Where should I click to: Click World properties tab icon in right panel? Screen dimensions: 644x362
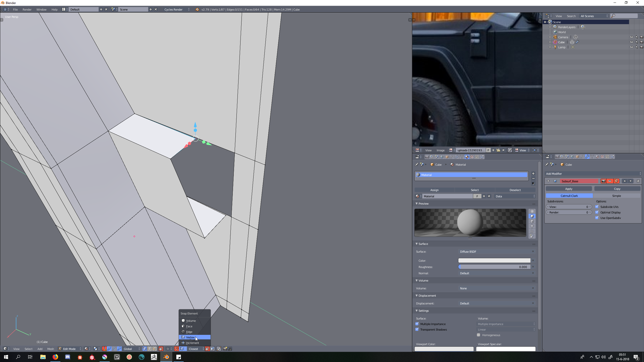pos(572,157)
